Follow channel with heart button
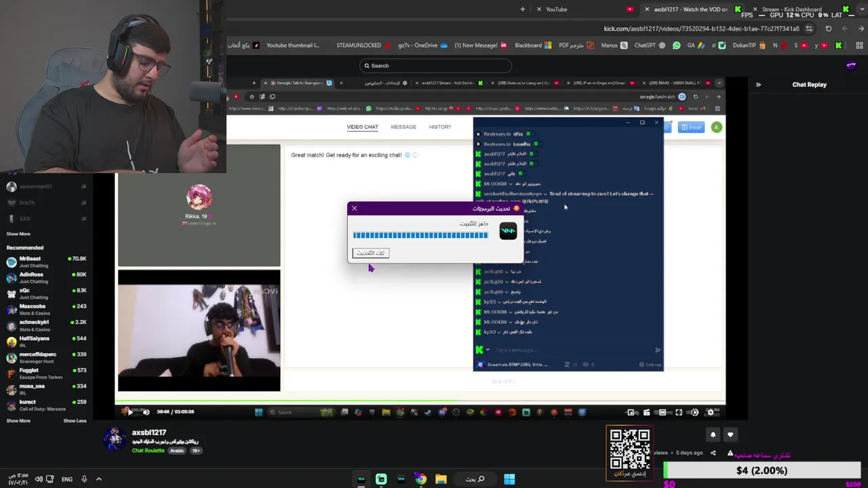Screen dimensions: 868x488 730,434
